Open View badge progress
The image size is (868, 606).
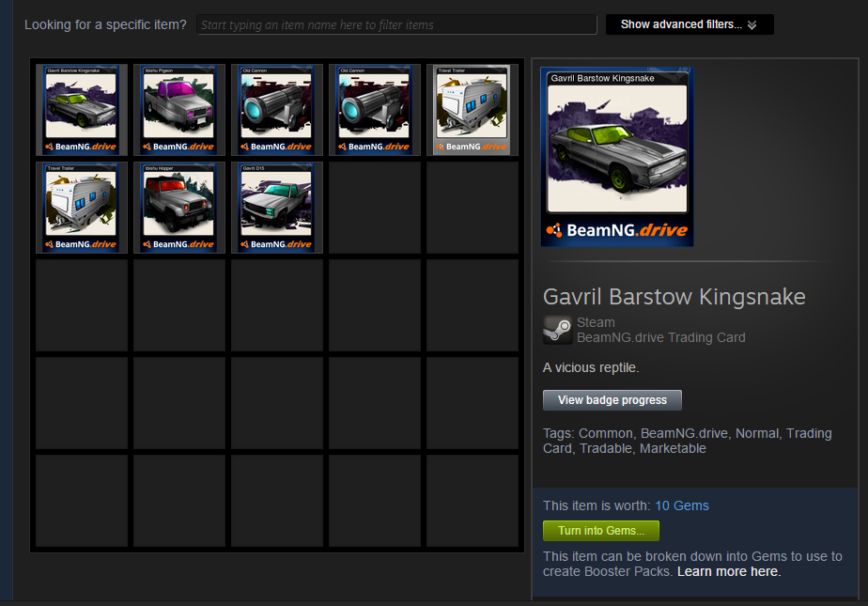click(x=612, y=400)
